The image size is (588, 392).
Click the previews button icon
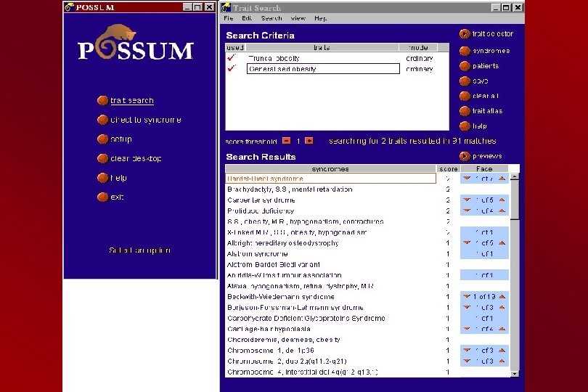pos(465,156)
